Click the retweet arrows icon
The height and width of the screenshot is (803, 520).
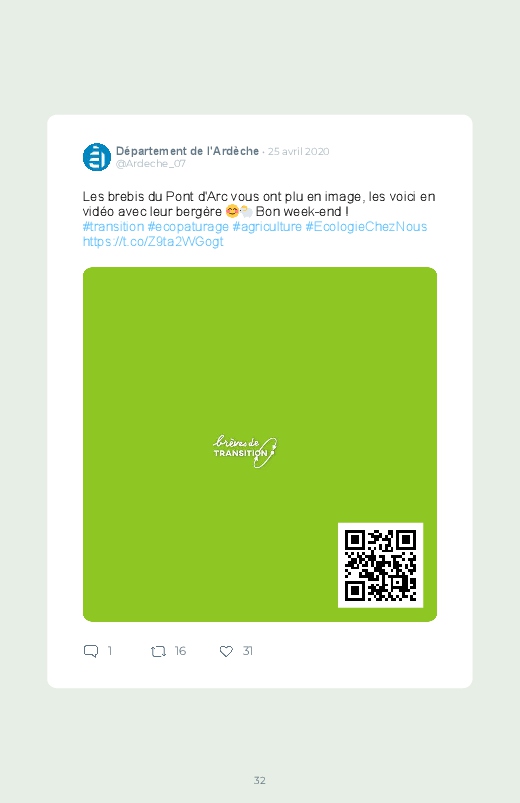pyautogui.click(x=158, y=651)
